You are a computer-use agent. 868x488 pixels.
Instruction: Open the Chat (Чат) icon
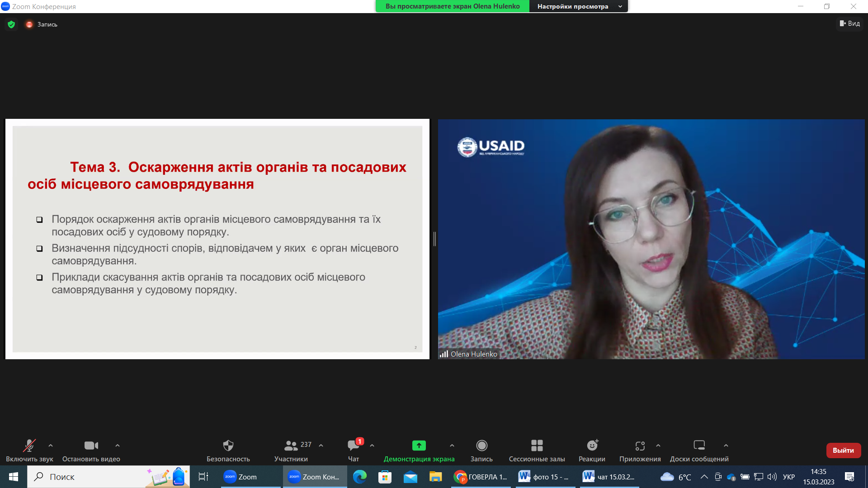pos(354,446)
